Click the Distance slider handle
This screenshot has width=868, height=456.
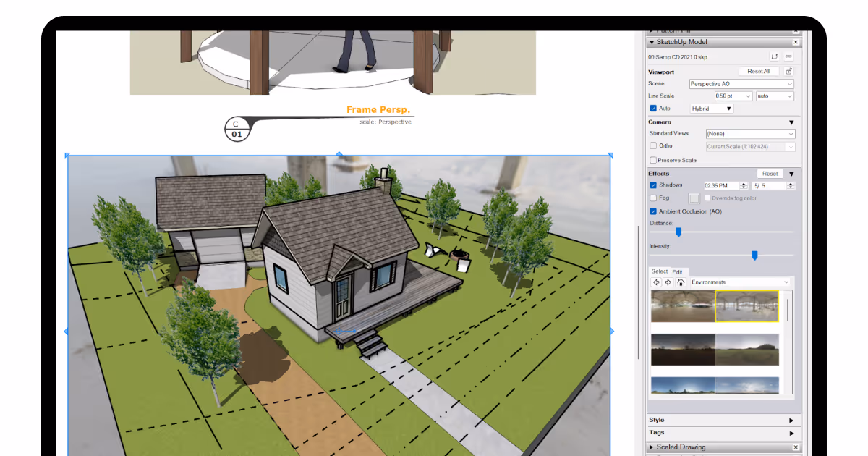pyautogui.click(x=678, y=232)
